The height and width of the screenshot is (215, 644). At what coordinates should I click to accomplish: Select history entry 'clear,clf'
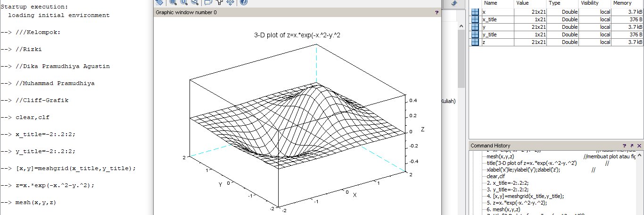coord(495,176)
